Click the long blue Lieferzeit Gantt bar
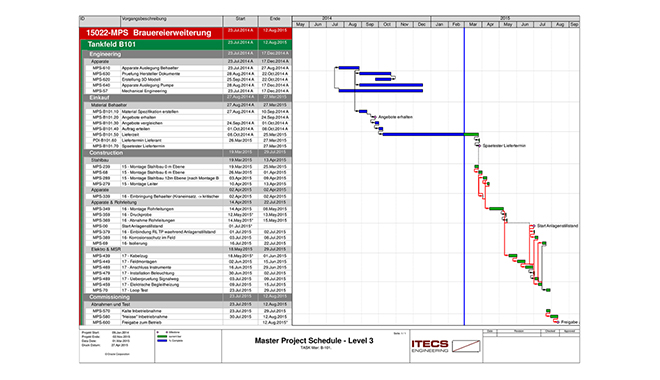660x380 pixels. [x=423, y=134]
